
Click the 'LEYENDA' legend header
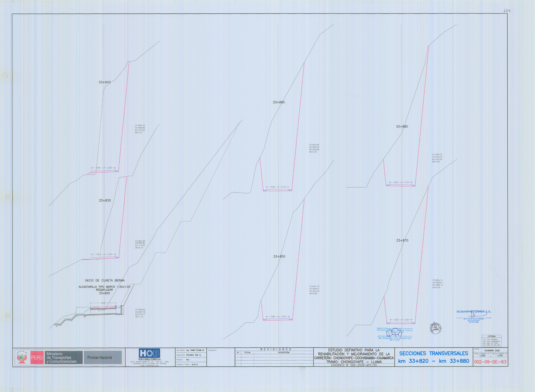[x=492, y=336]
